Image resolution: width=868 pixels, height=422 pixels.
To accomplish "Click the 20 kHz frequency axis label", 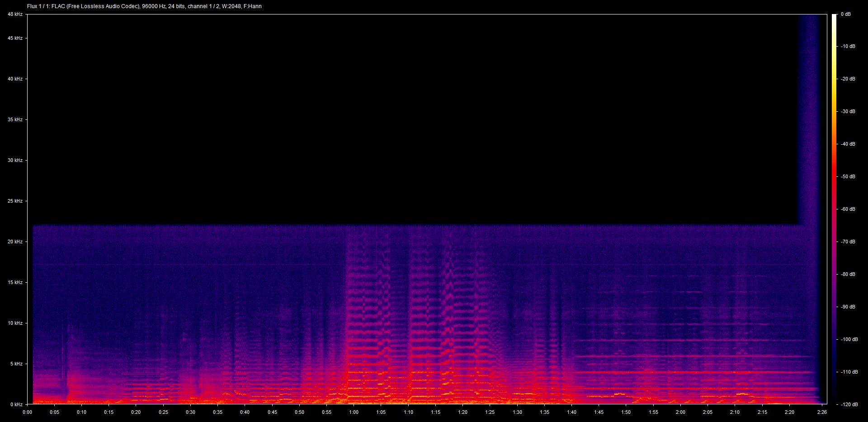I will click(15, 242).
